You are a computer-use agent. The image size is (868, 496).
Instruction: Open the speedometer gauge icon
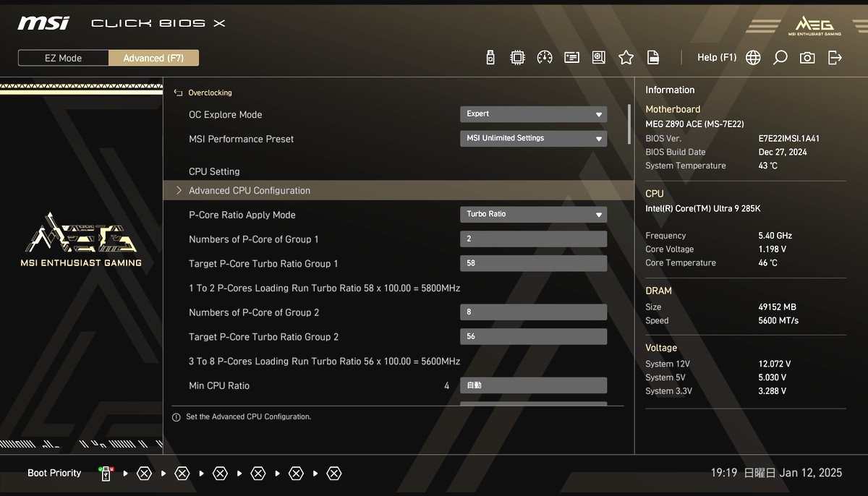click(545, 58)
